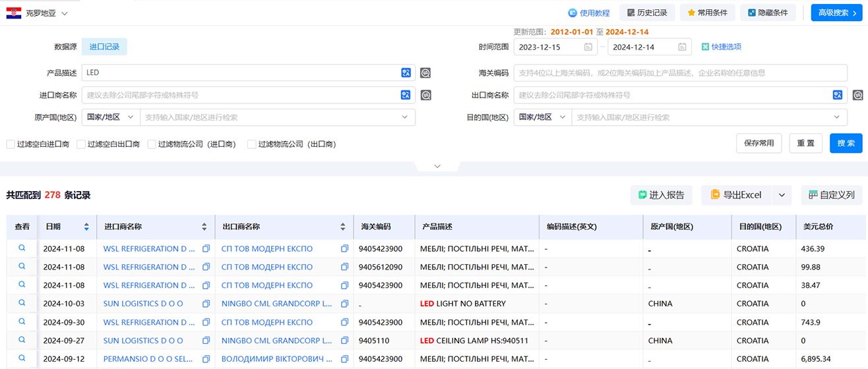The image size is (868, 369).
Task: Open SUN LOGISTICS link in LED LIGHT row
Action: [143, 304]
